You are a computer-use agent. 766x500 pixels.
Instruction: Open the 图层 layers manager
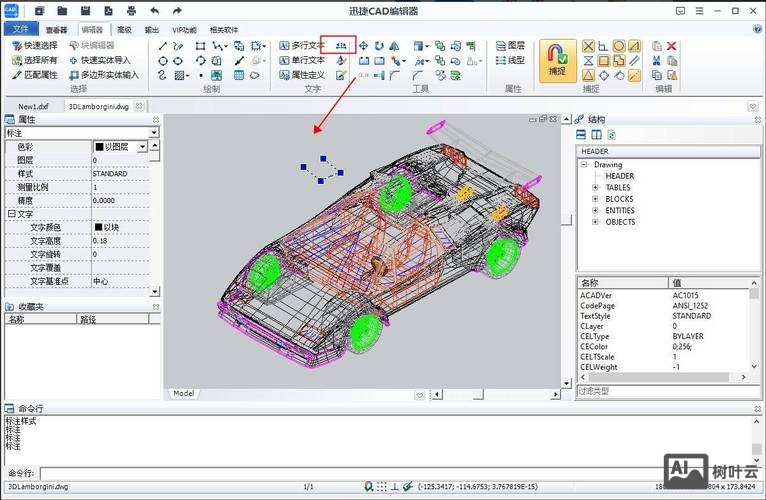tap(510, 46)
